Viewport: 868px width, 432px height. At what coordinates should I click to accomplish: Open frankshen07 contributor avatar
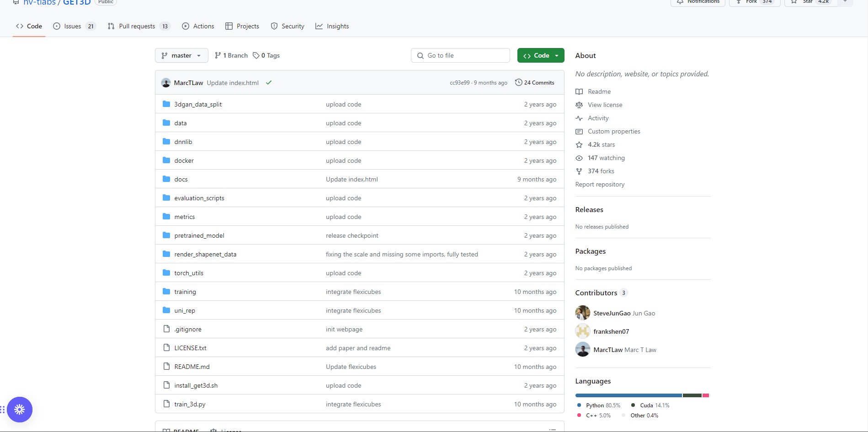coord(583,331)
